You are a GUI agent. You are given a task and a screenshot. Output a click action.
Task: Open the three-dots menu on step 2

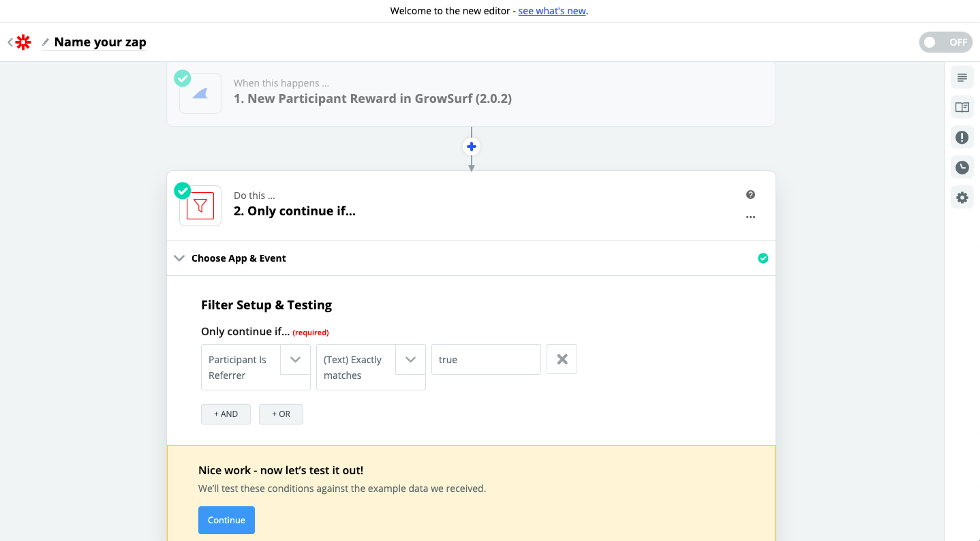[x=750, y=217]
